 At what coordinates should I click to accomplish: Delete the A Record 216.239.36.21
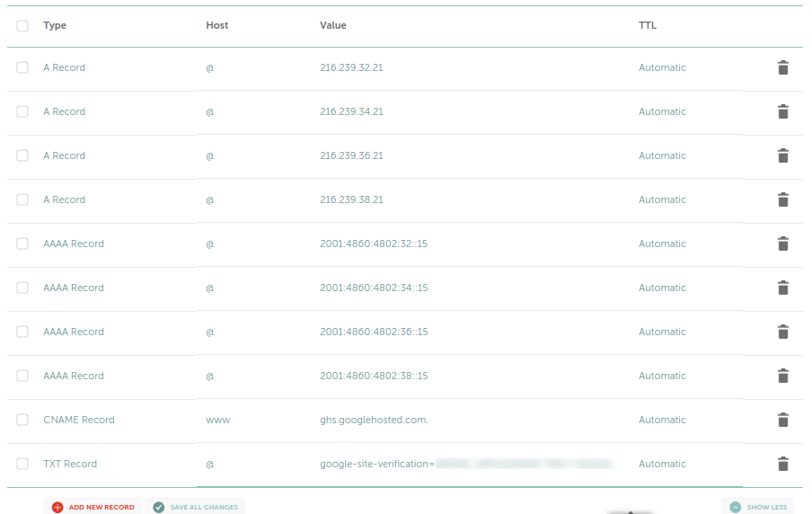tap(783, 155)
